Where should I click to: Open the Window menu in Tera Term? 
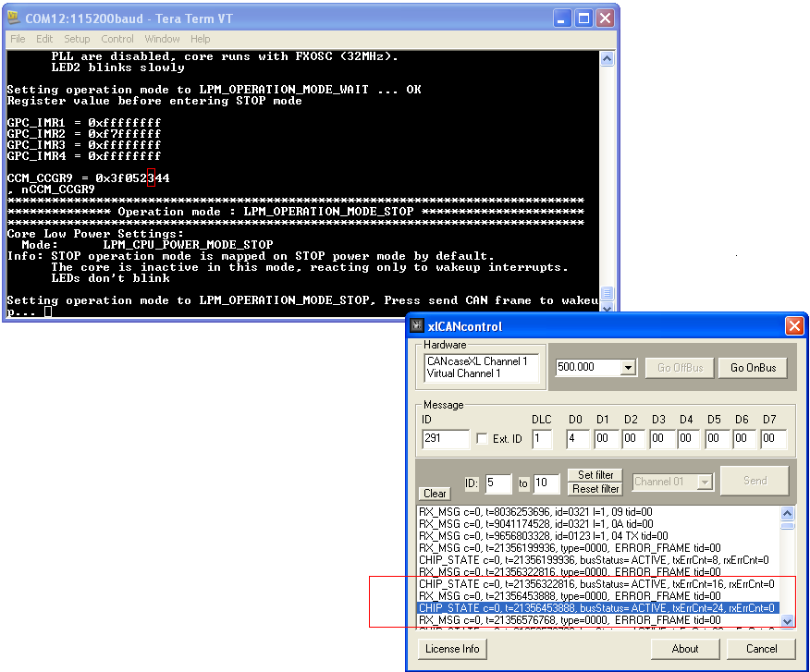coord(162,39)
